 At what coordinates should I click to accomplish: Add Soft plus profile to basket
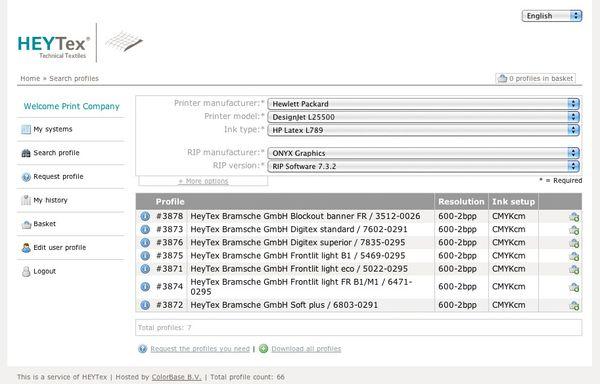(574, 306)
